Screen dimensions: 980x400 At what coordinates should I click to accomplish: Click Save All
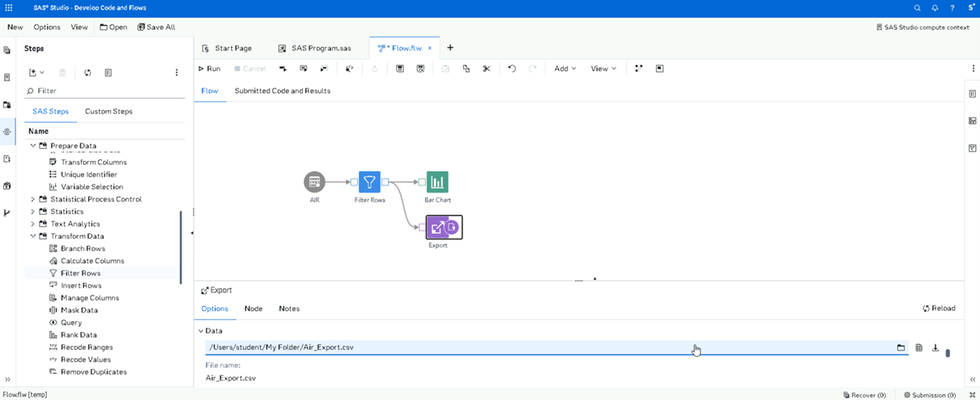(x=156, y=27)
